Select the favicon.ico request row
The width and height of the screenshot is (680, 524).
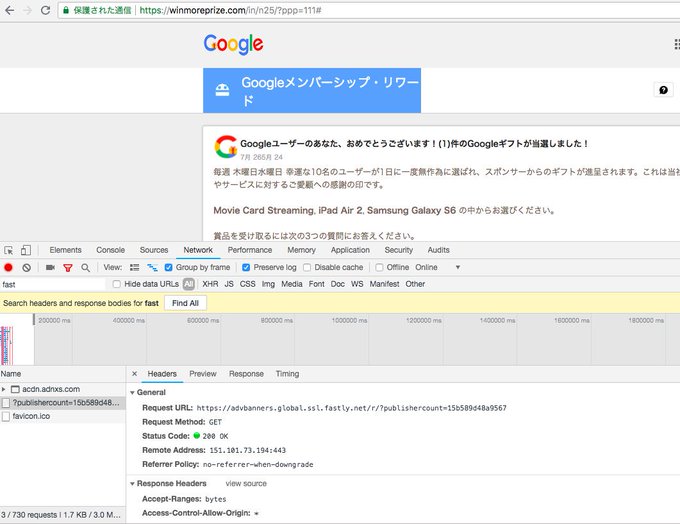point(63,416)
